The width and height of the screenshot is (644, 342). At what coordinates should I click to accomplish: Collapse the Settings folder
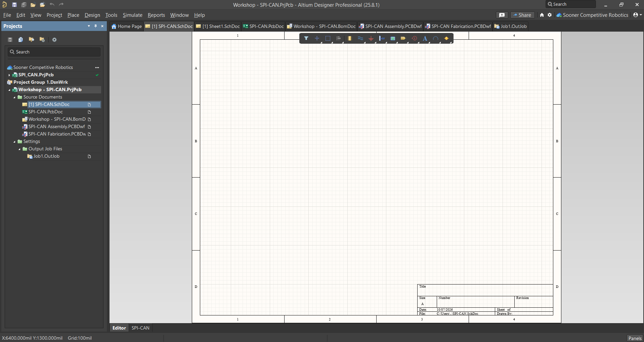point(14,142)
